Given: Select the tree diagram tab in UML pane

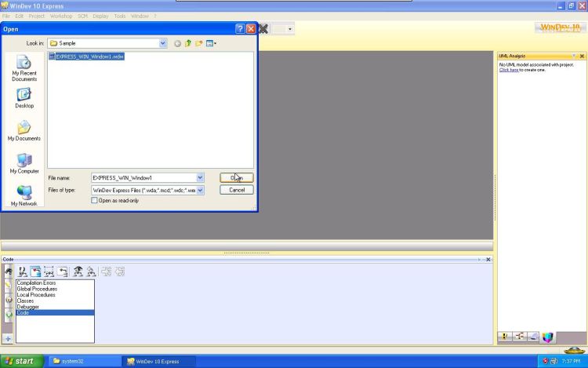Looking at the screenshot, I should 519,337.
